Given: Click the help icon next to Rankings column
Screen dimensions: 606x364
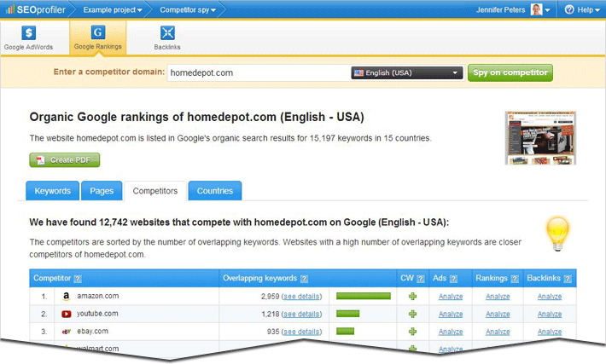Looking at the screenshot, I should pos(515,279).
